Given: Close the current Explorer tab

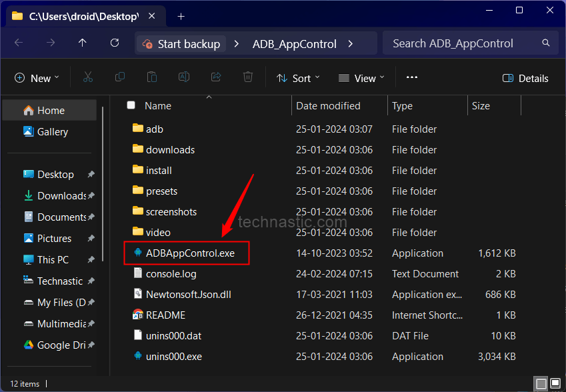Looking at the screenshot, I should [152, 16].
